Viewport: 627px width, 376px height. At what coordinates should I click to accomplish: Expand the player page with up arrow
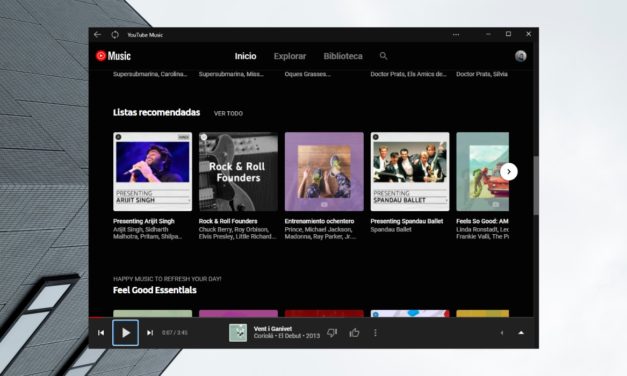click(x=521, y=333)
